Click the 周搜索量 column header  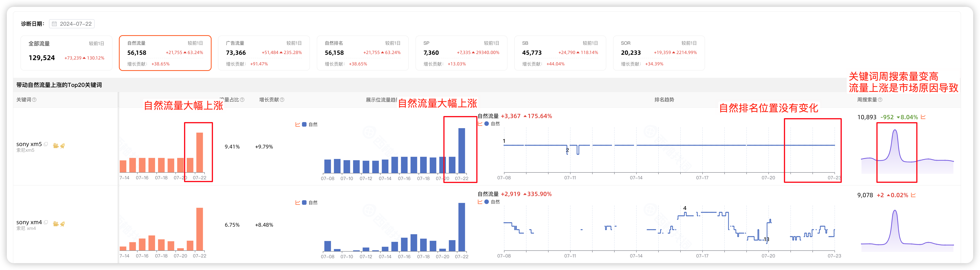click(867, 100)
